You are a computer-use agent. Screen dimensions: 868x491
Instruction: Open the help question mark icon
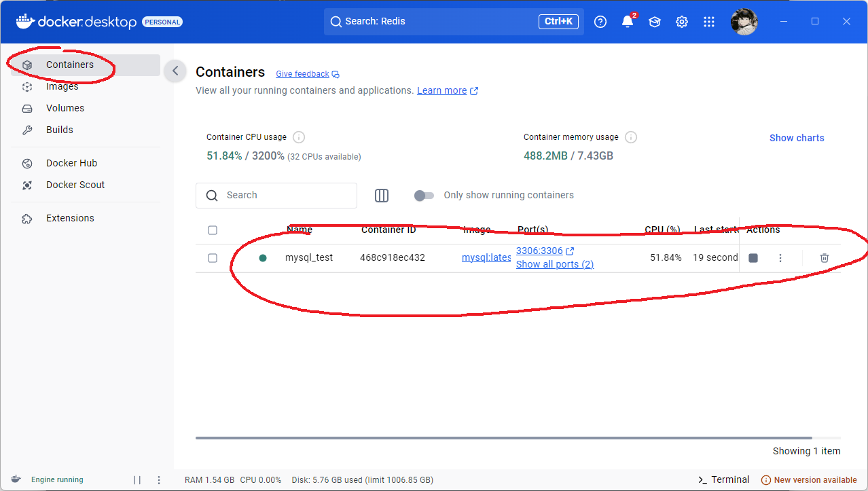pos(600,22)
